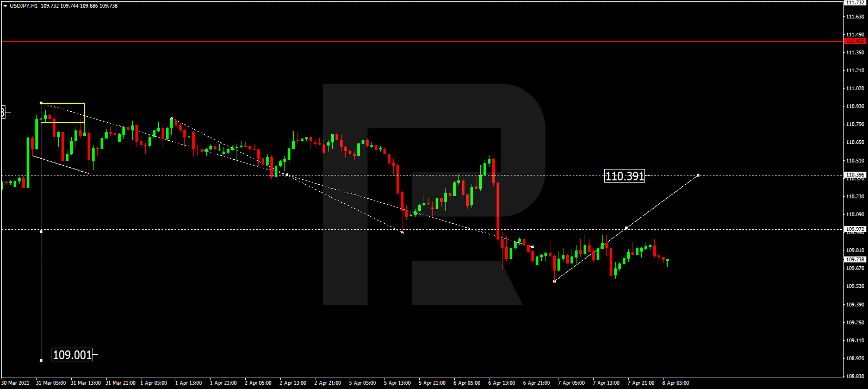Viewport: 868px width, 389px height.
Task: Click the current price 109.738 axis tag
Action: point(854,260)
